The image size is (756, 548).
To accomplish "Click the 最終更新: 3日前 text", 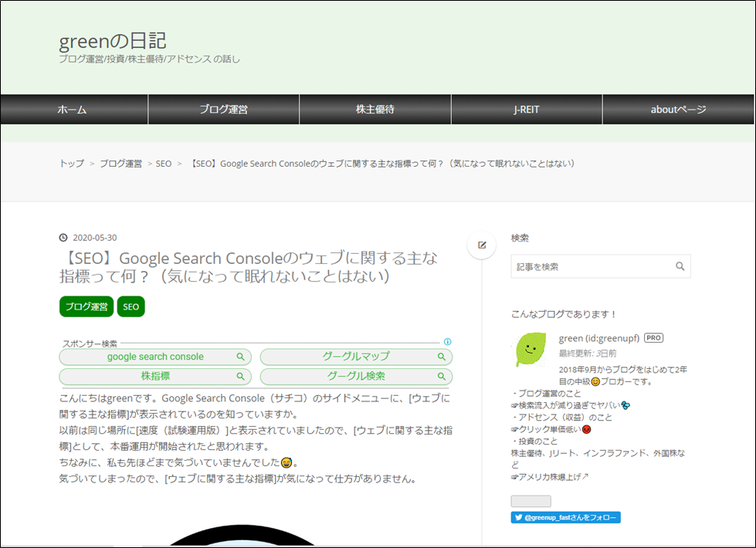I will click(587, 353).
